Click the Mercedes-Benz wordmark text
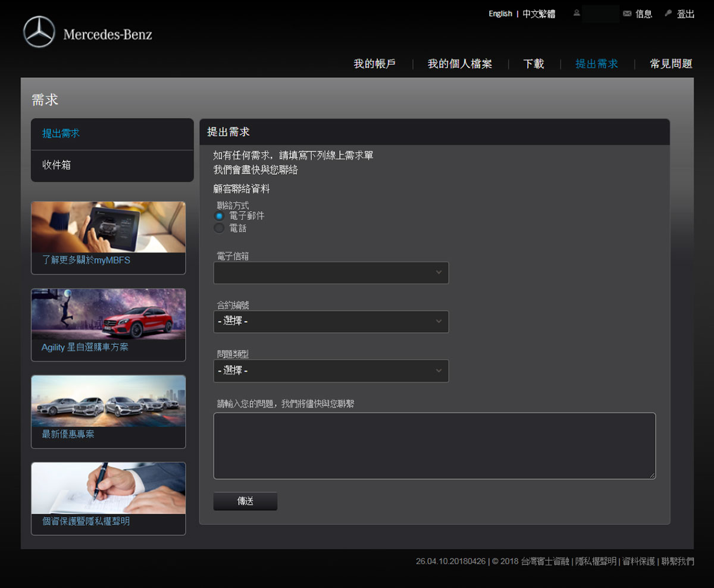 pos(108,34)
